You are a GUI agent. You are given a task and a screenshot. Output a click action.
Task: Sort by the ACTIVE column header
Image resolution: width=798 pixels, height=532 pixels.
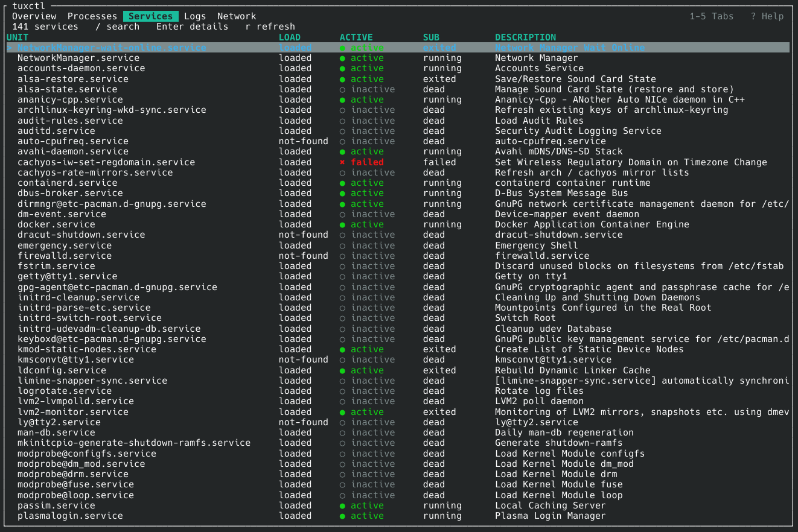click(356, 37)
